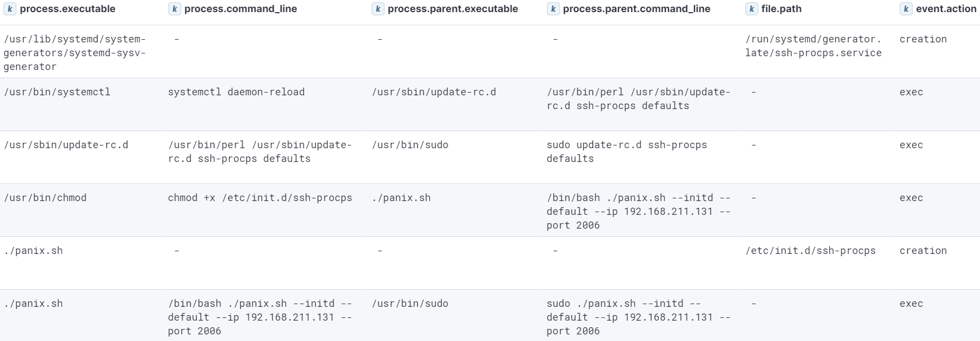Click keyword icon beside process.parent.executable header
The image size is (980, 341).
click(378, 9)
